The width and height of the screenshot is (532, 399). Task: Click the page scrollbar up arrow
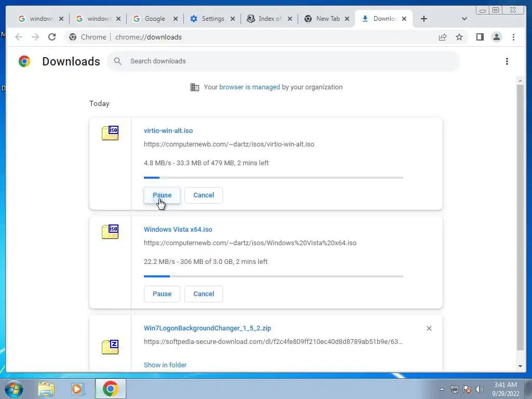coord(520,81)
